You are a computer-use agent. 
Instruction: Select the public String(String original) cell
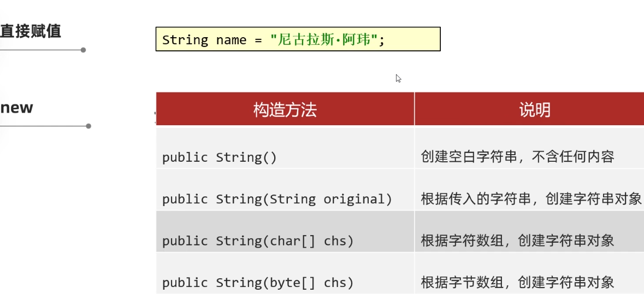coord(277,199)
